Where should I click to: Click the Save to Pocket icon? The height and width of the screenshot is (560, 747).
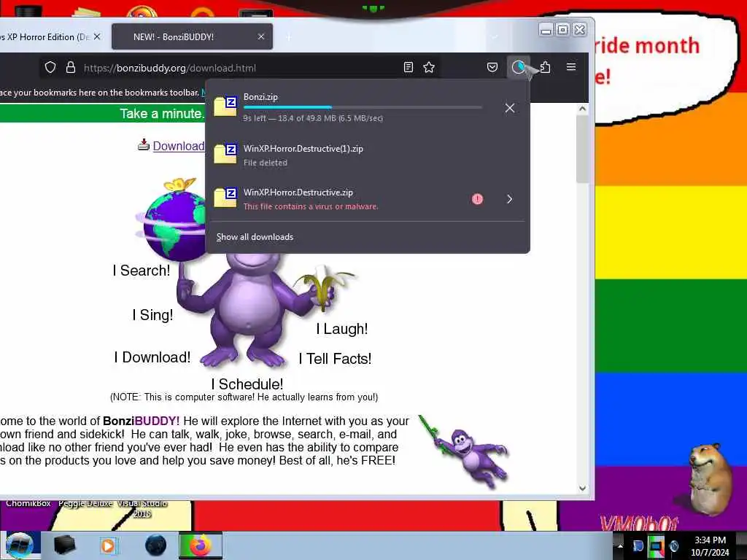492,67
